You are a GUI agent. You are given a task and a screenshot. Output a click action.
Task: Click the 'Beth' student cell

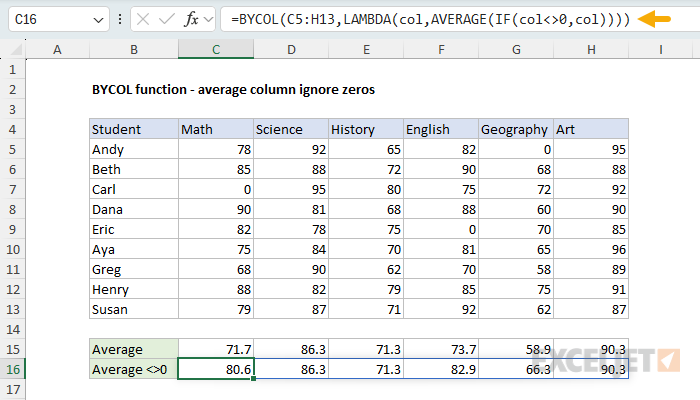point(134,170)
